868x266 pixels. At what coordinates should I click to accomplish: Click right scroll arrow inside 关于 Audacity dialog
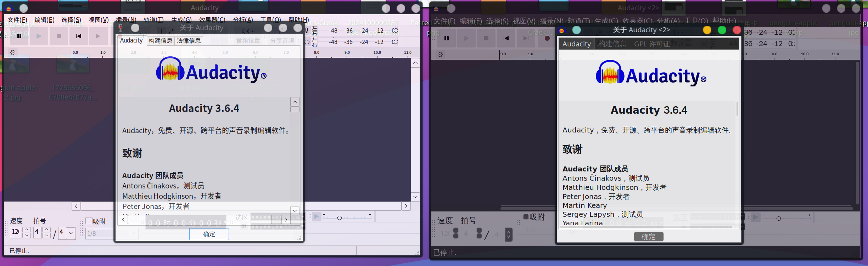[x=286, y=220]
